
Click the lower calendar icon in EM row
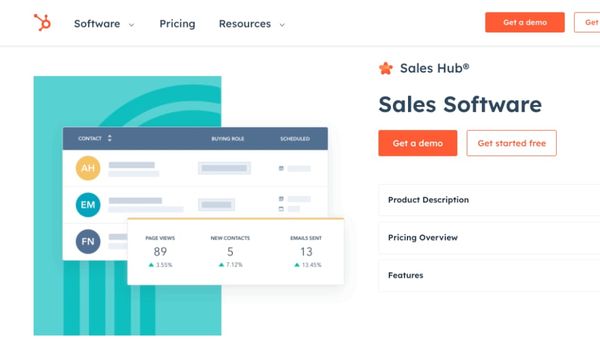click(x=281, y=209)
